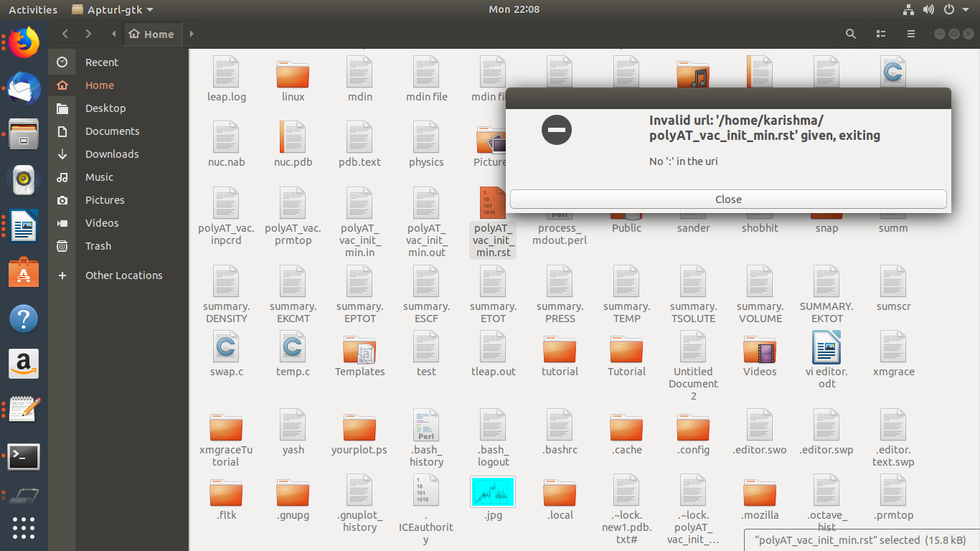Open Ubuntu Software from the dock

tap(24, 273)
